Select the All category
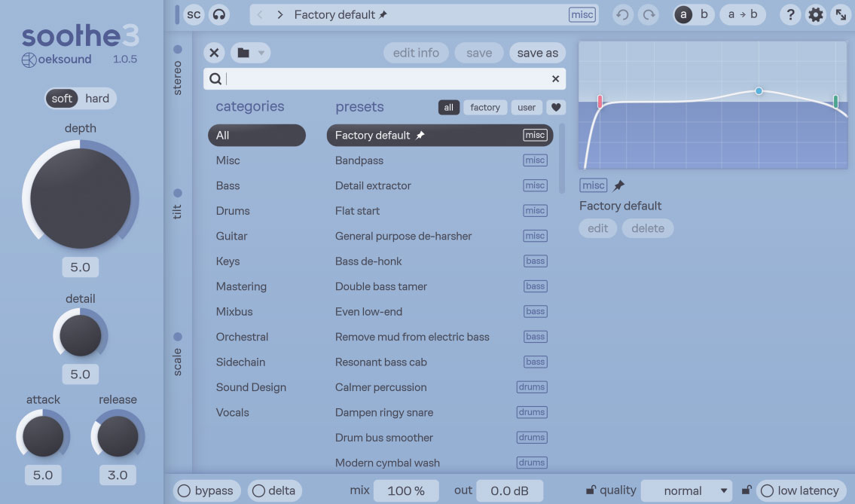Screen dimensions: 855x504 coord(256,136)
